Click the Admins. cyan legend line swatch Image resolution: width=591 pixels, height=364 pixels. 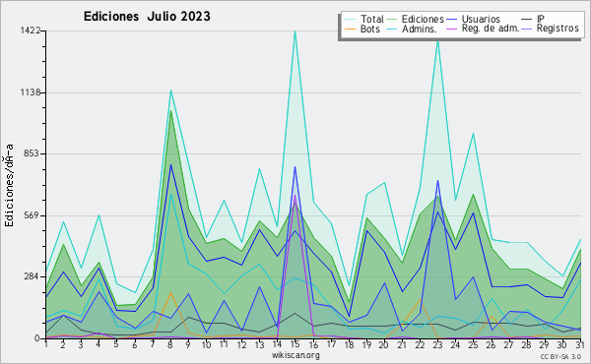coord(392,29)
